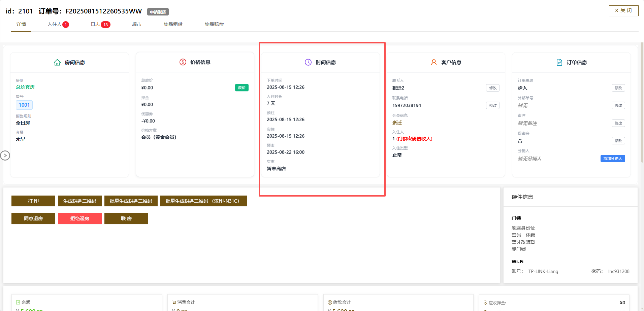Click the red currency icon beside 价格信息

(183, 62)
